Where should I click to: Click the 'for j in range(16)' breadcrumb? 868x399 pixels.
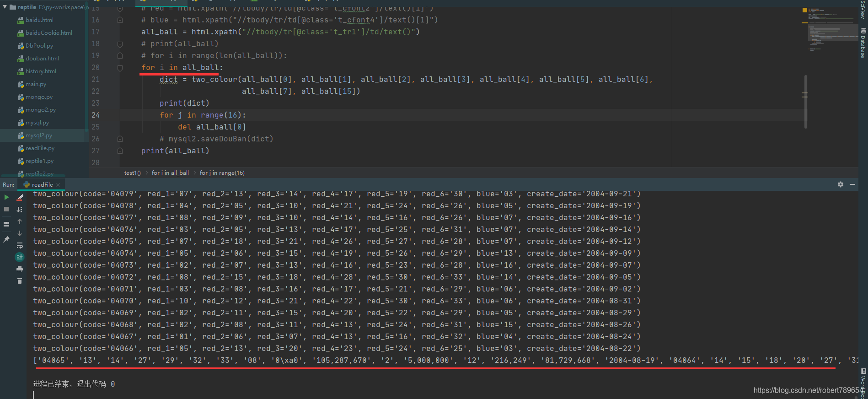pyautogui.click(x=222, y=173)
